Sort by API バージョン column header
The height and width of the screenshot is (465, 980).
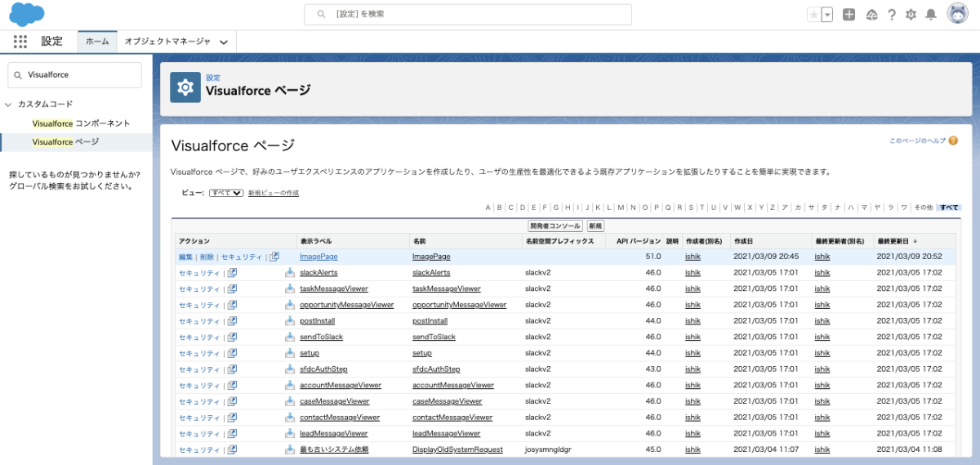[639, 241]
